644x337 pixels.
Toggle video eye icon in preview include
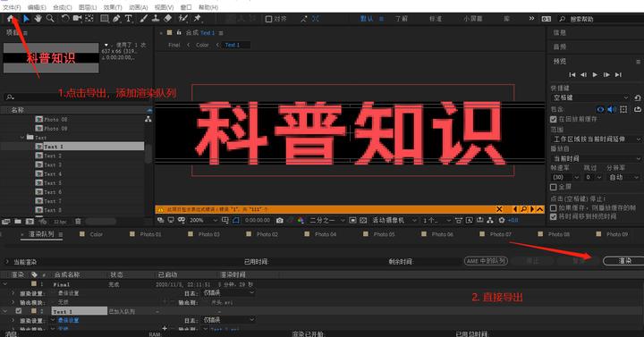(600, 109)
